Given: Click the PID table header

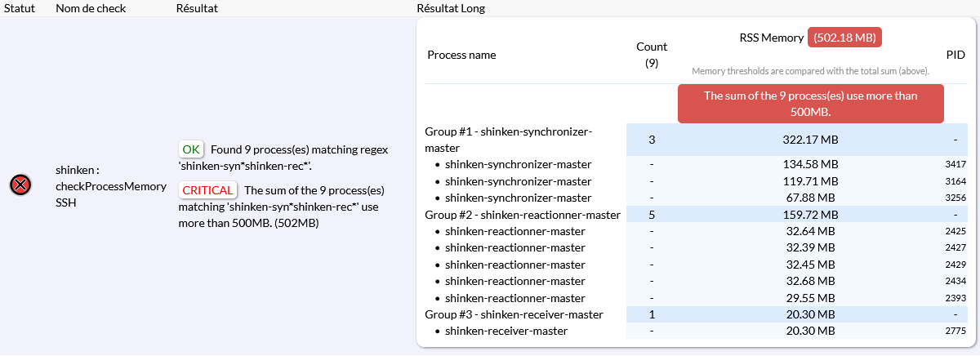Looking at the screenshot, I should (955, 55).
